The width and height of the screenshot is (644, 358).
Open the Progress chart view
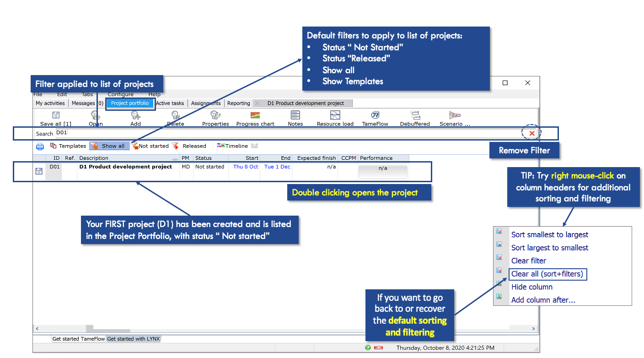255,115
